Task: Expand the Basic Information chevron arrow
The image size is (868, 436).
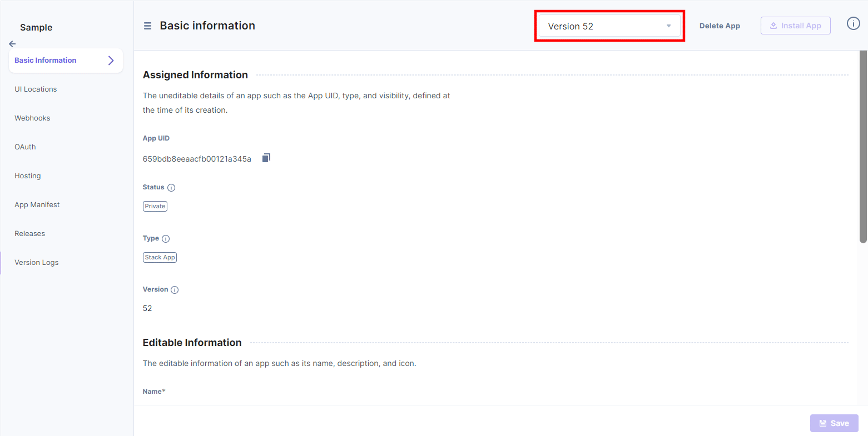Action: [111, 61]
